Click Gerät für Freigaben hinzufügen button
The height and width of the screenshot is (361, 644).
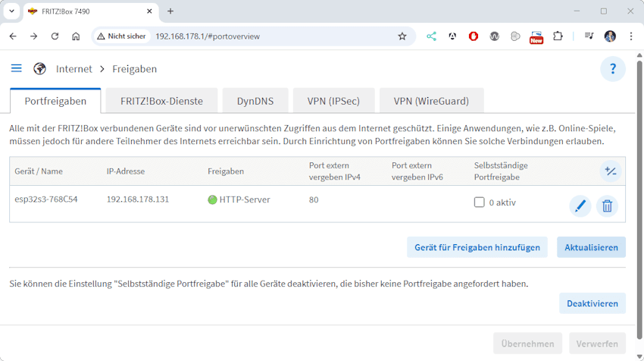coord(477,247)
